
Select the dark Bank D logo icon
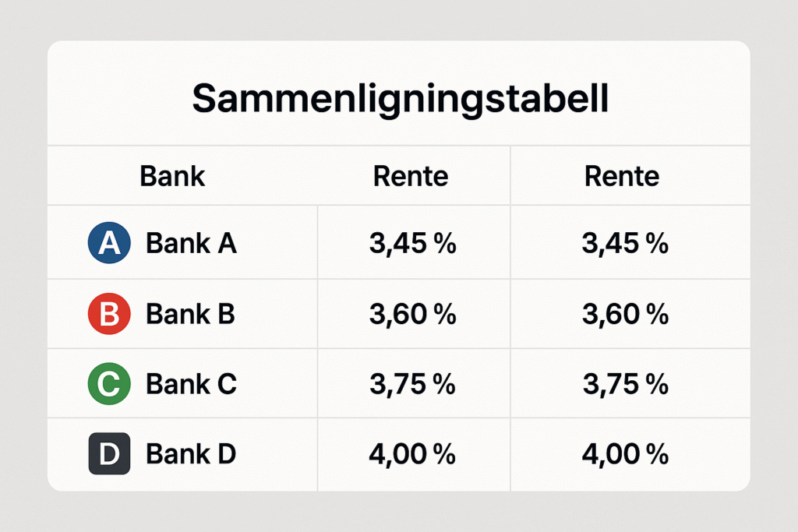(108, 454)
